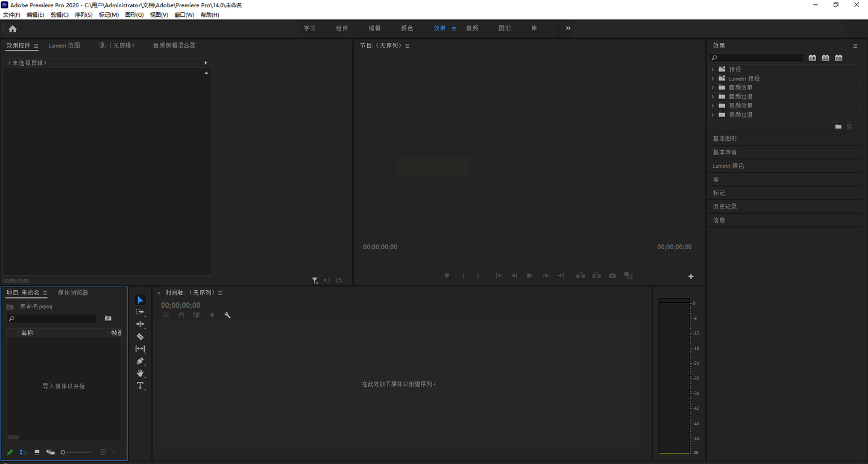Toggle 32-bit color effects filter
This screenshot has width=868, height=464.
(825, 58)
